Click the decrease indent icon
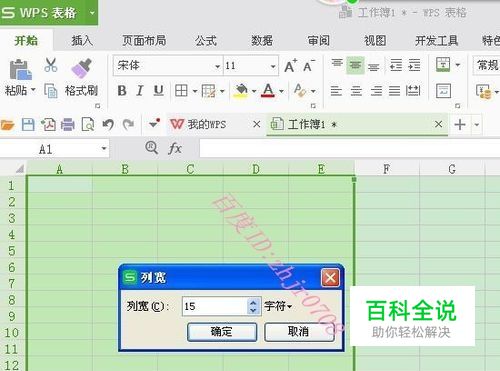 tap(396, 65)
